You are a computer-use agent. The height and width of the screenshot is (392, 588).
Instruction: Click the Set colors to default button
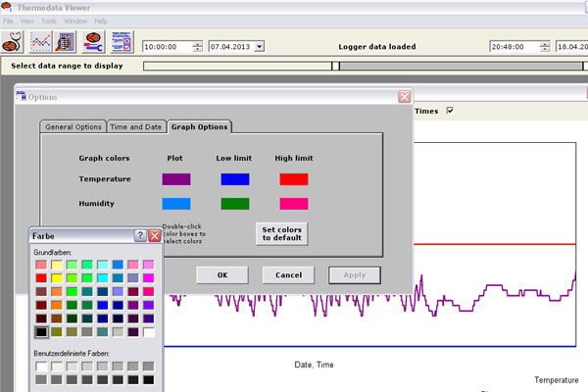pyautogui.click(x=281, y=233)
